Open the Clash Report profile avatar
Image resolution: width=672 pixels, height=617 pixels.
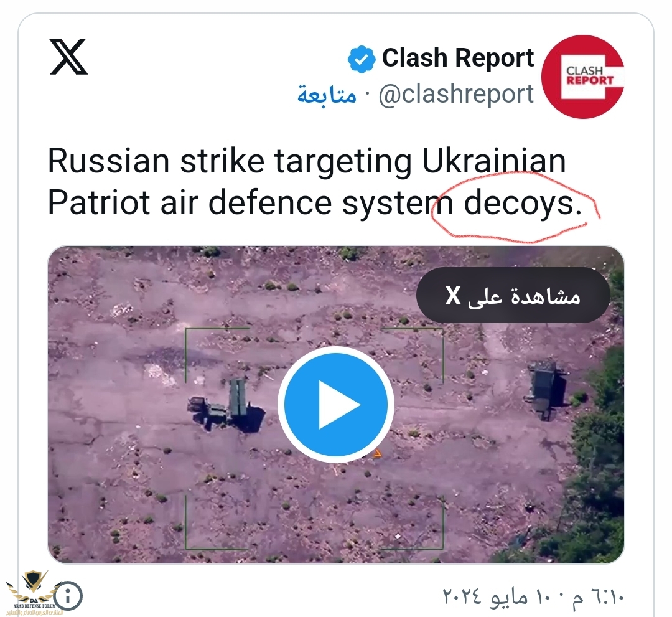[x=583, y=77]
